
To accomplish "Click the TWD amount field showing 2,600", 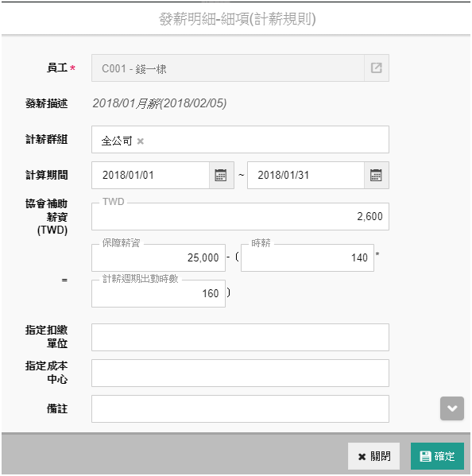I will pos(240,216).
